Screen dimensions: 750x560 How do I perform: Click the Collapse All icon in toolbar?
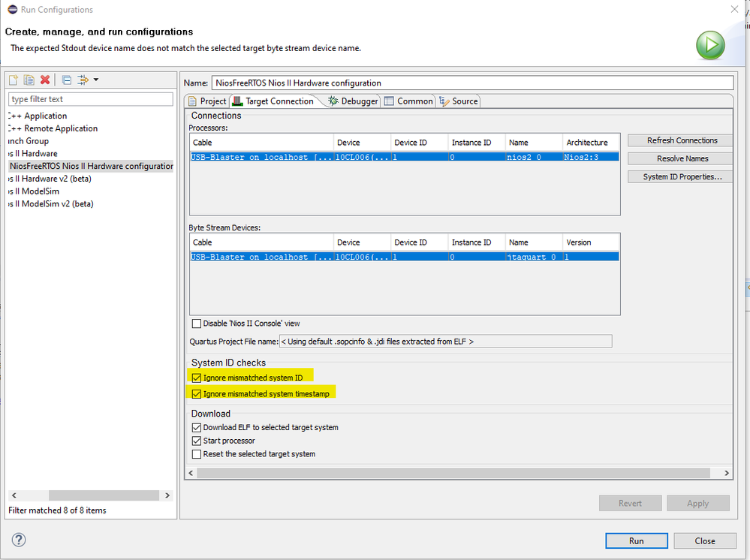67,80
